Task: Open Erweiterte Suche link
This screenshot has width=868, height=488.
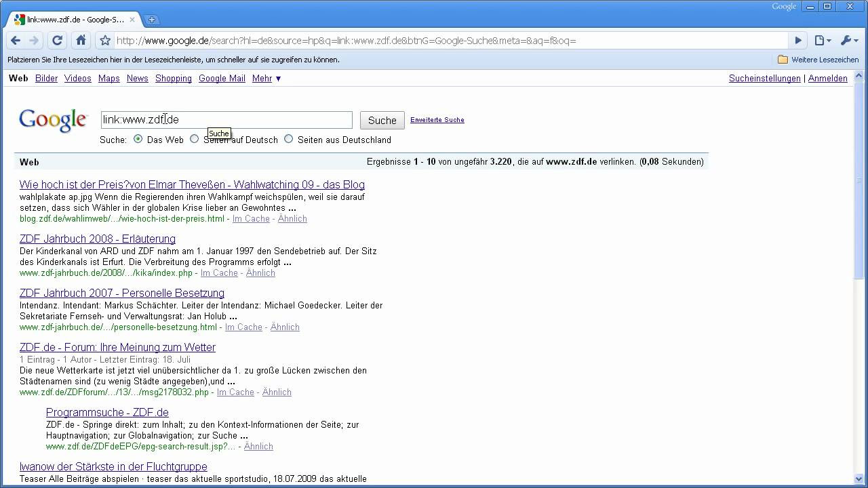Action: click(437, 120)
